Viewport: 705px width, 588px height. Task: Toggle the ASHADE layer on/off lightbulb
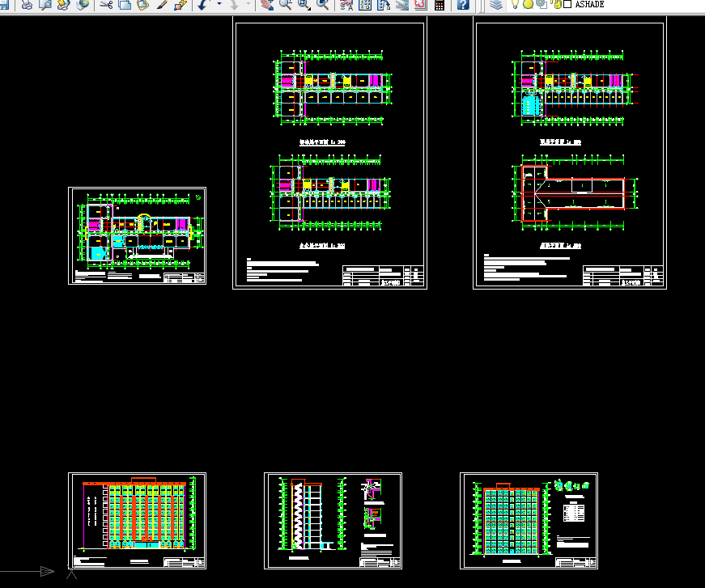coord(516,5)
